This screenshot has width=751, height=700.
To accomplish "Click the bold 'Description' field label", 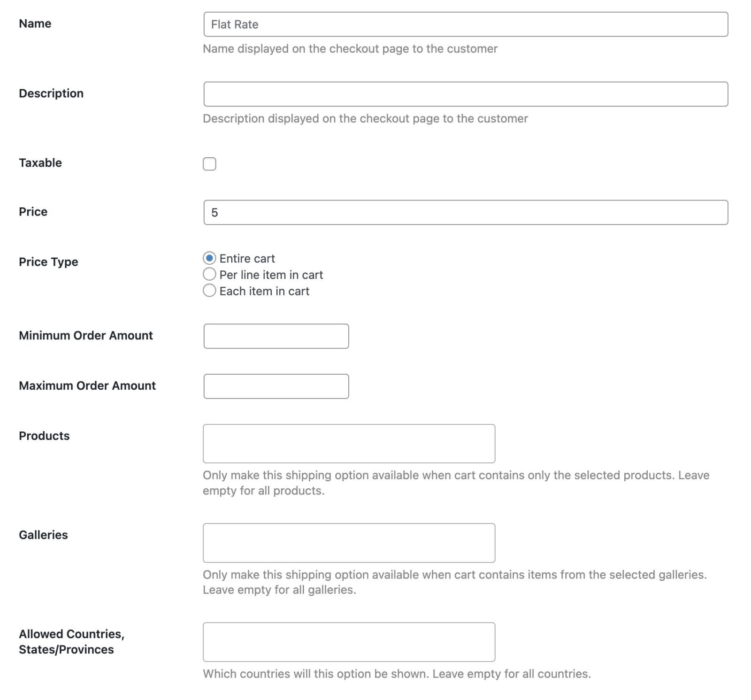I will (51, 93).
